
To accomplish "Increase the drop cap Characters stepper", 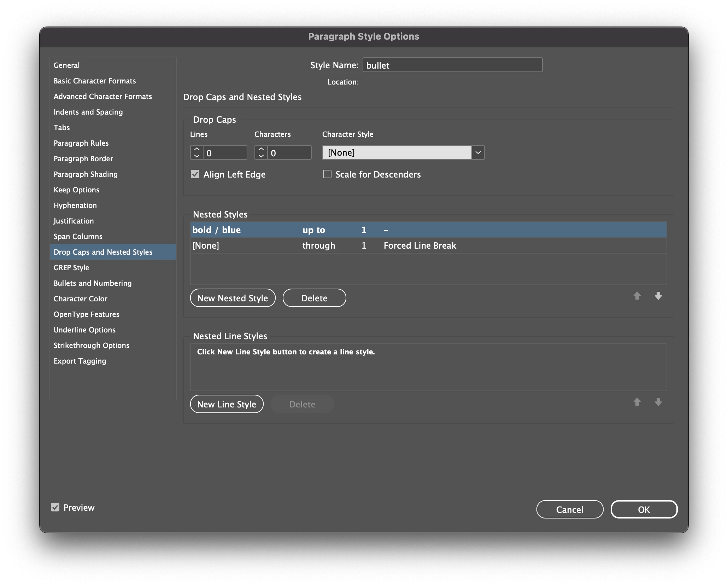I will [261, 149].
